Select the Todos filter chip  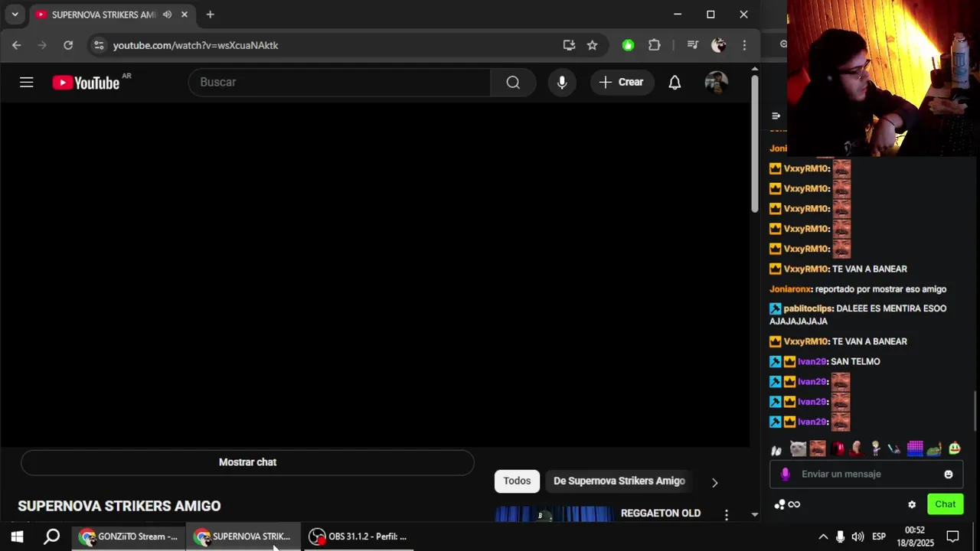point(517,481)
